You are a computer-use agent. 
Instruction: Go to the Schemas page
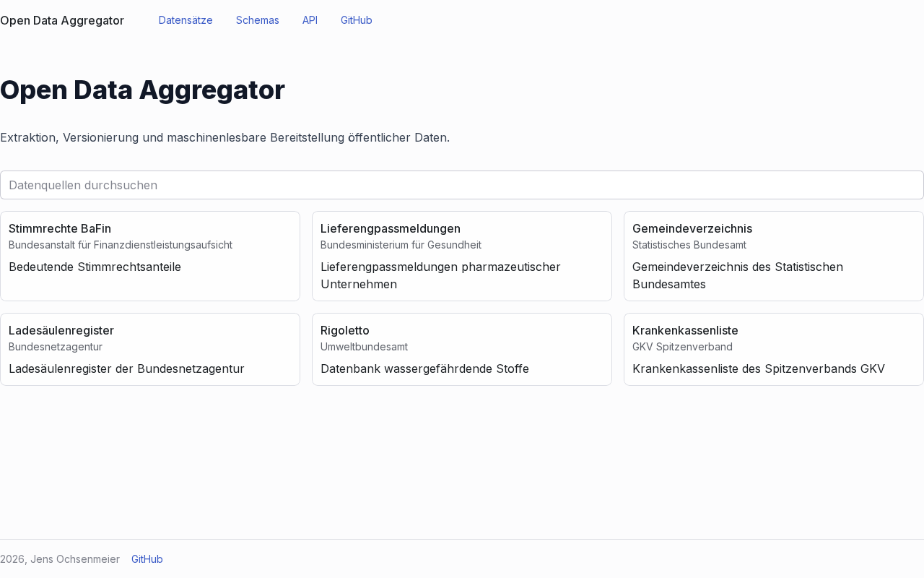tap(258, 20)
